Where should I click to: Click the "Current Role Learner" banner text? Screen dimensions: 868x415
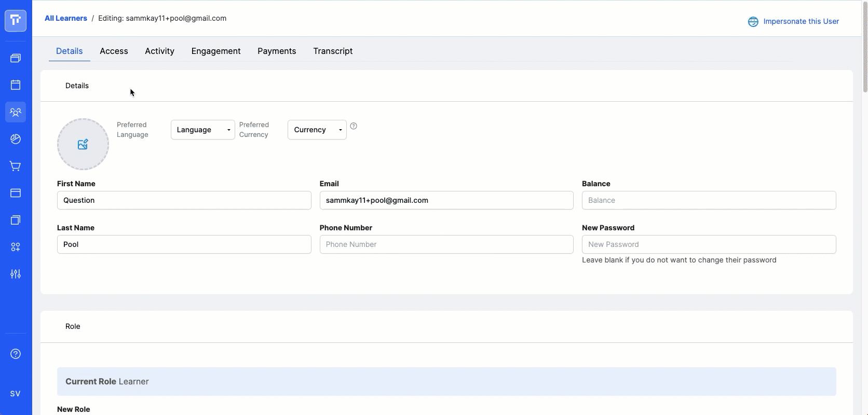tap(107, 381)
